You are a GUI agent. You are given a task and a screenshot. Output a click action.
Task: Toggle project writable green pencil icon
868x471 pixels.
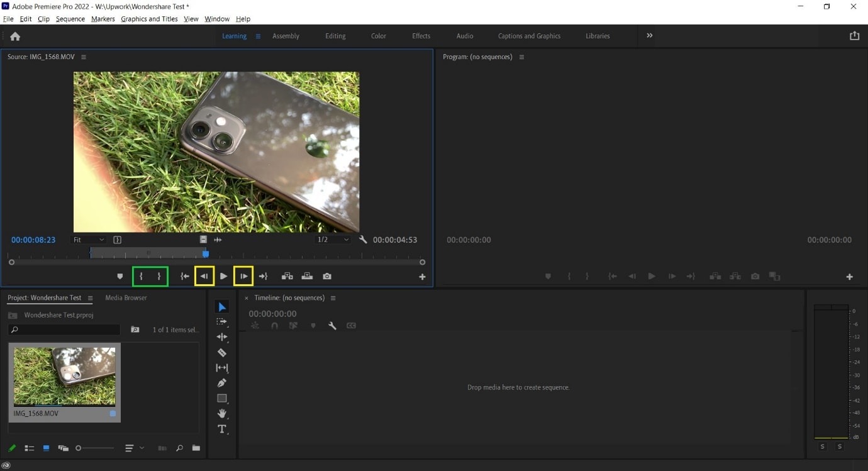[12, 448]
